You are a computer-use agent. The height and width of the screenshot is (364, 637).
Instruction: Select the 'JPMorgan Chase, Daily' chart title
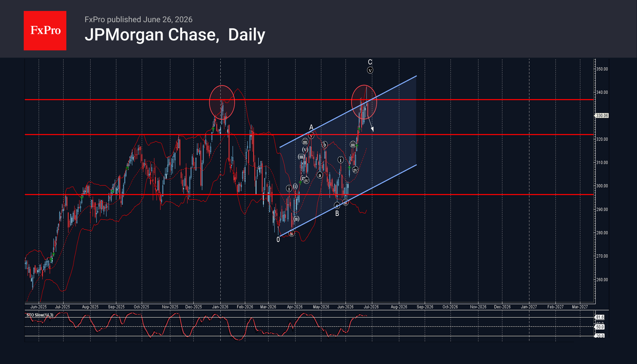[175, 35]
